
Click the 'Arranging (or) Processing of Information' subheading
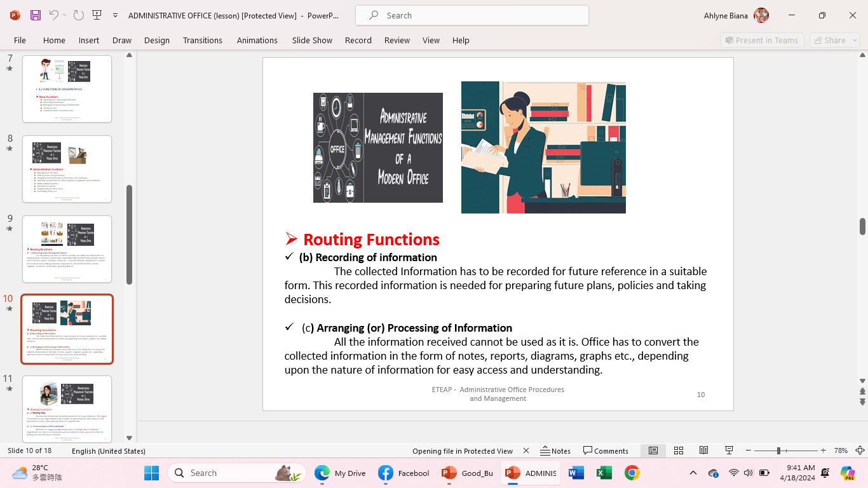tap(414, 328)
